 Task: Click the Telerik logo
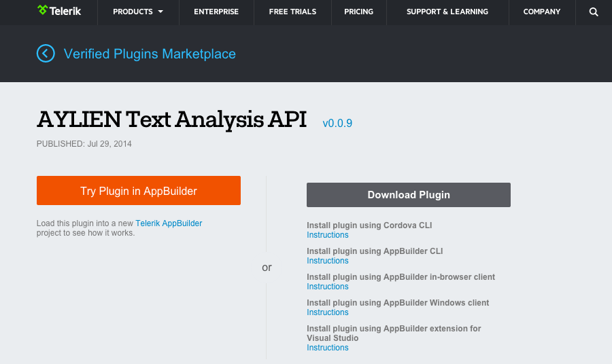tap(59, 10)
